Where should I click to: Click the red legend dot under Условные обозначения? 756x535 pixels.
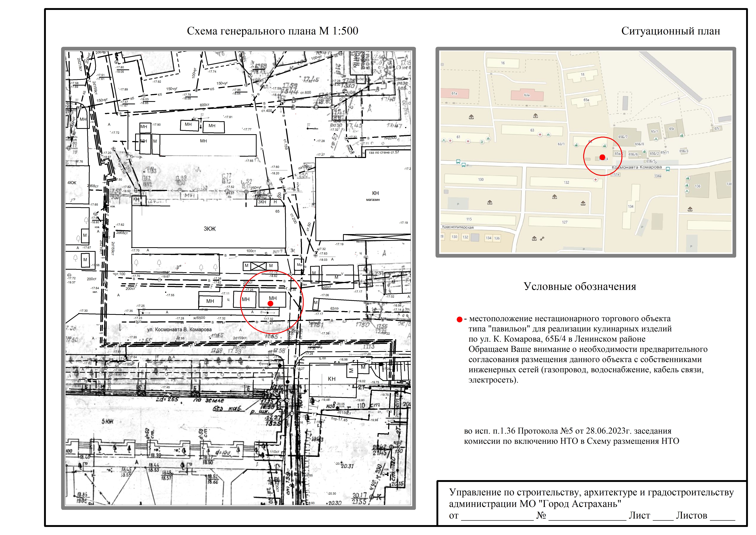(459, 319)
